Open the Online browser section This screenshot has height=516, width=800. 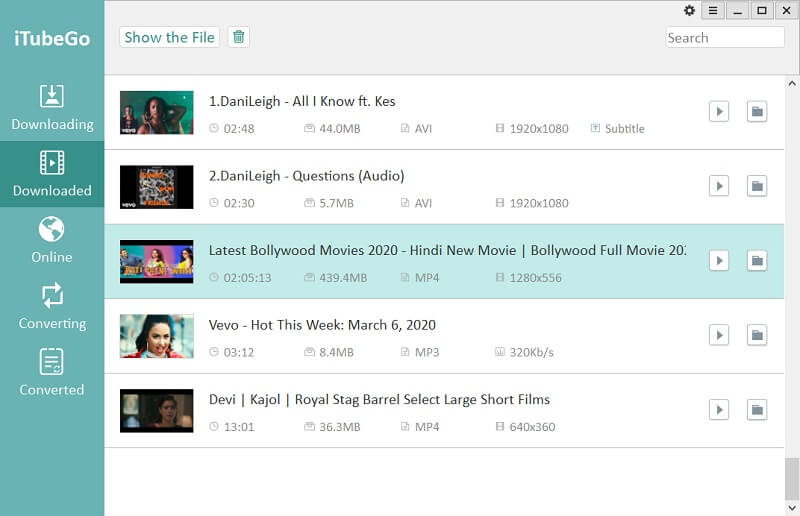click(x=52, y=240)
